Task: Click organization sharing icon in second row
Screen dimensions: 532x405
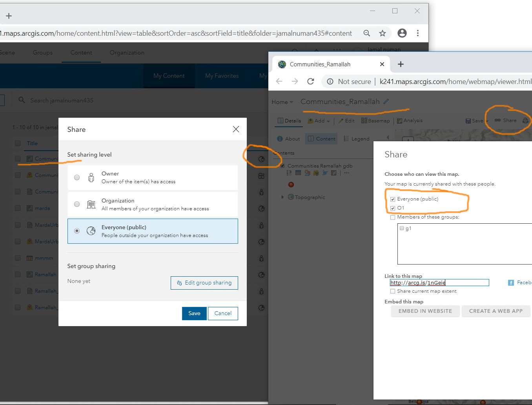Action: pos(261,176)
